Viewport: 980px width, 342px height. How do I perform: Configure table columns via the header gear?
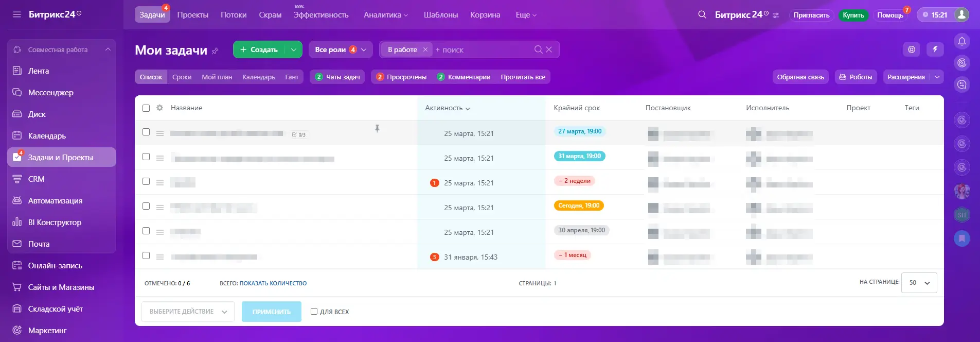(x=159, y=108)
